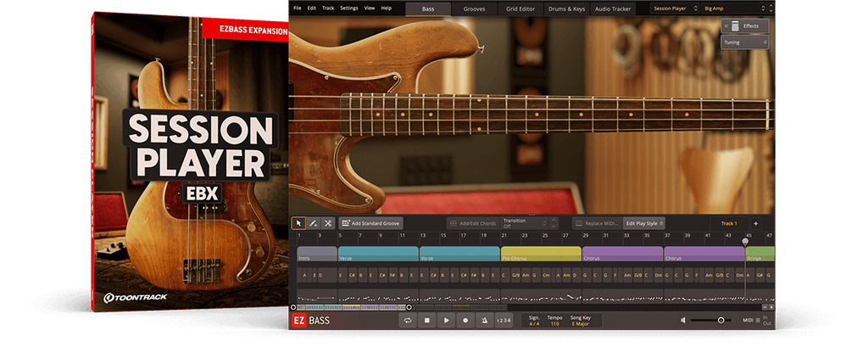Zoom out the timeline with the minus button
The image size is (868, 353).
click(x=765, y=307)
